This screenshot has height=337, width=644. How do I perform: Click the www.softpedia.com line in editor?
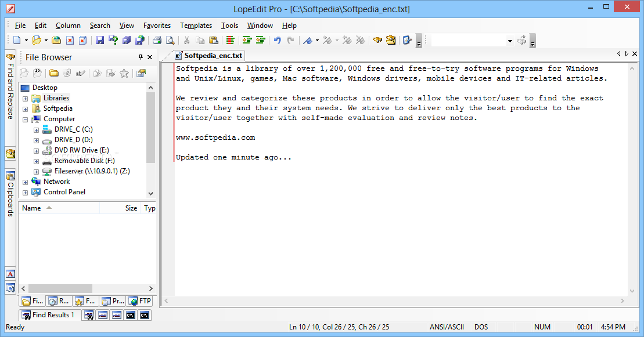[215, 137]
